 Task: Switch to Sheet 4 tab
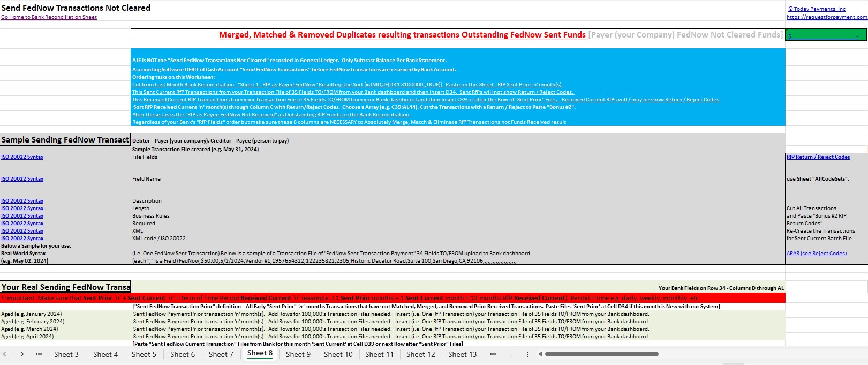(x=105, y=354)
